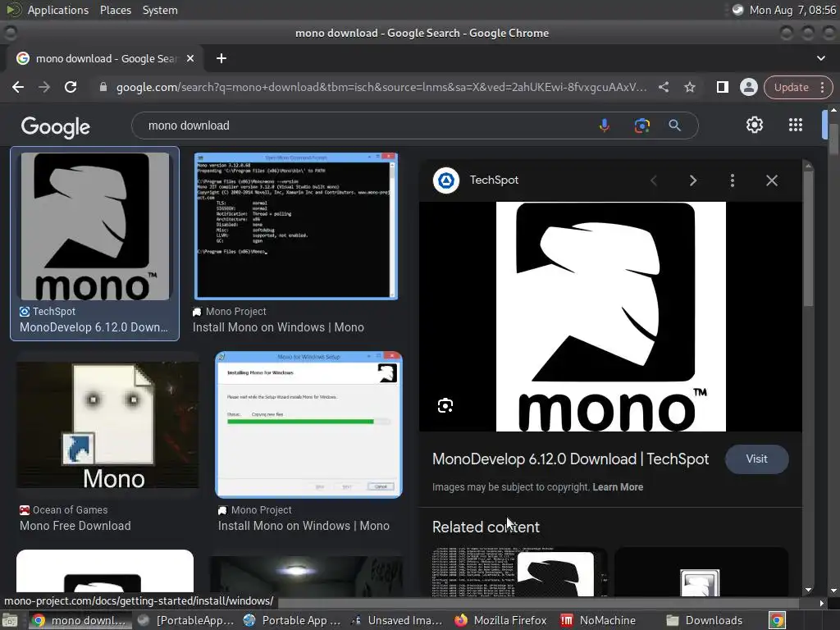Viewport: 840px width, 630px height.
Task: Open the System menu
Action: (x=160, y=10)
